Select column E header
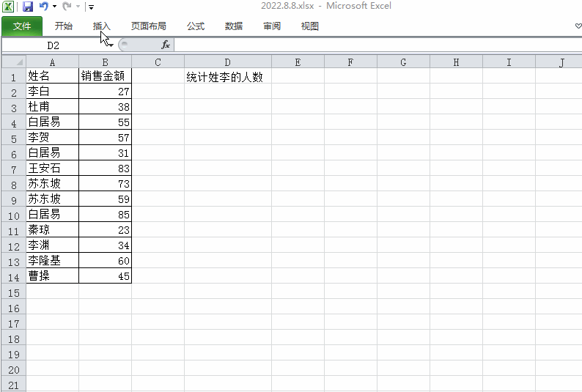Screen dimensions: 582x392 [298, 62]
